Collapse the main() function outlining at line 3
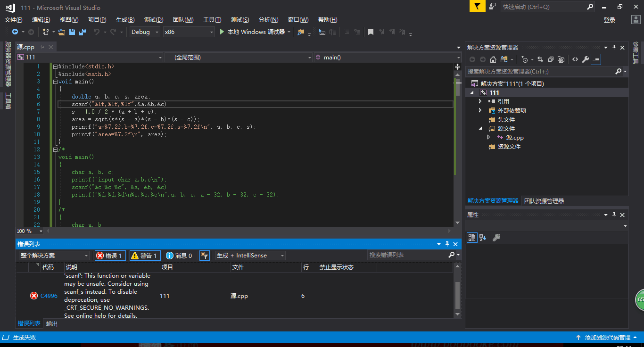This screenshot has width=644, height=347. [x=55, y=82]
